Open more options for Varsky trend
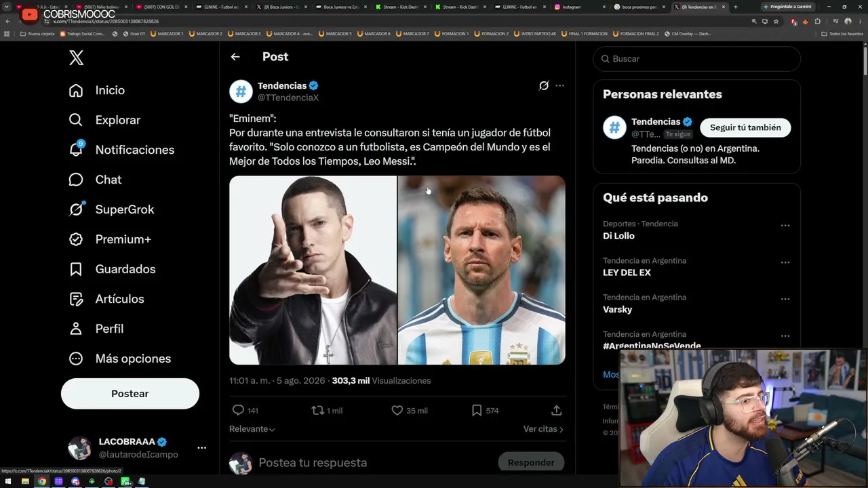The width and height of the screenshot is (868, 488). point(785,299)
